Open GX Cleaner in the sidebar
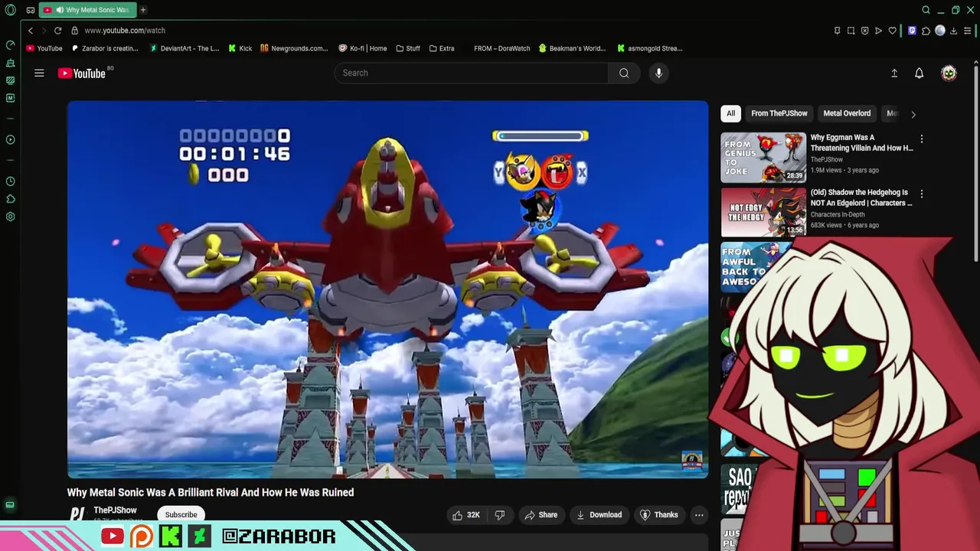This screenshot has height=551, width=980. (x=10, y=63)
